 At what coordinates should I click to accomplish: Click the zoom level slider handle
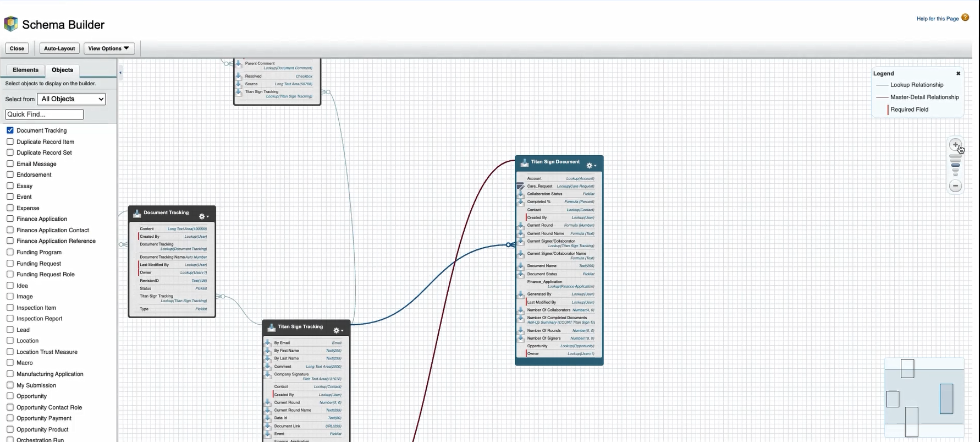(955, 165)
